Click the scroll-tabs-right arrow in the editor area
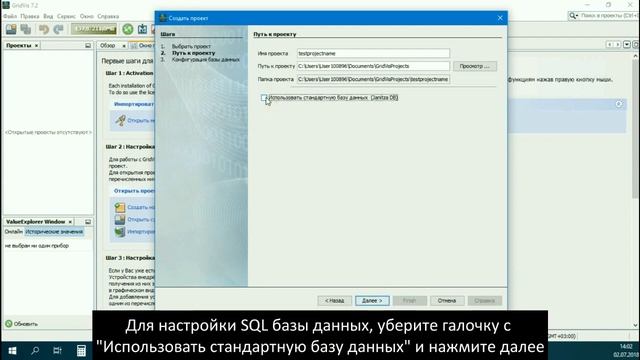640x360 pixels. pyautogui.click(x=618, y=44)
